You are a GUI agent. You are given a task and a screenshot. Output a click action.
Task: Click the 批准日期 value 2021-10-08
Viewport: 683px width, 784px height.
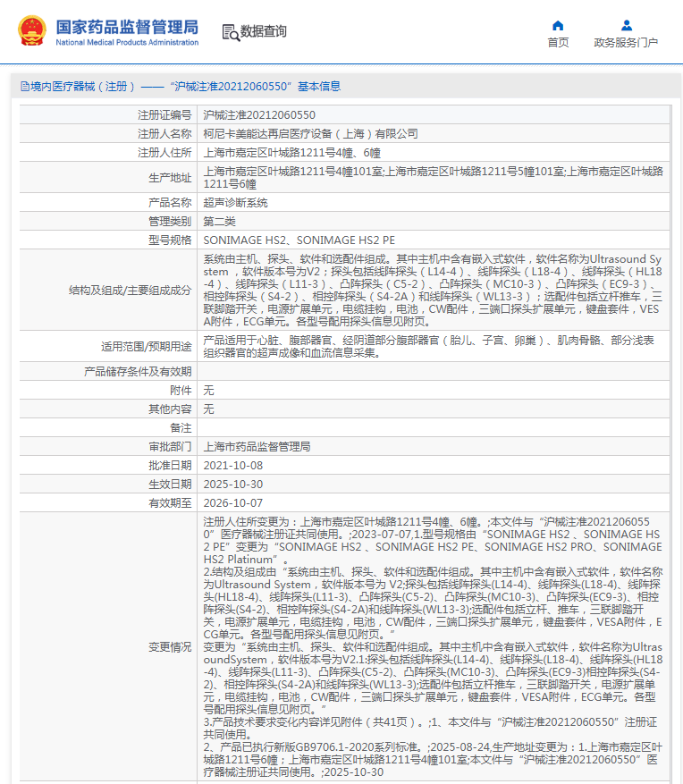click(233, 465)
